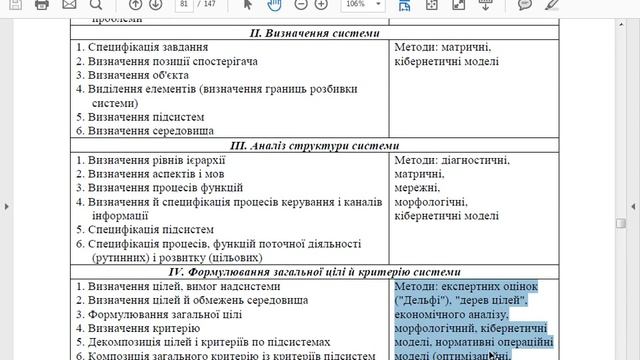Screen dimensions: 640x360
Task: Click the fit-width scrolling mode icon
Action: pyautogui.click(x=404, y=4)
